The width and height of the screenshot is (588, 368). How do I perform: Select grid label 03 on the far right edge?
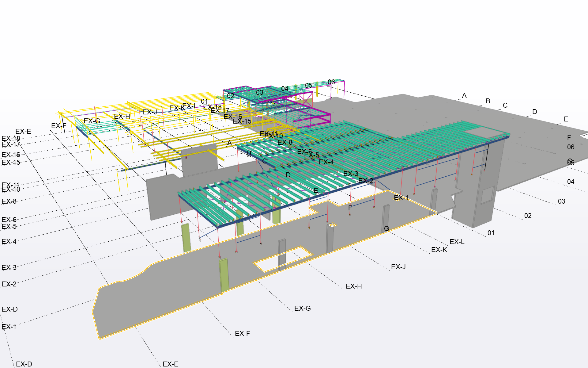(561, 201)
